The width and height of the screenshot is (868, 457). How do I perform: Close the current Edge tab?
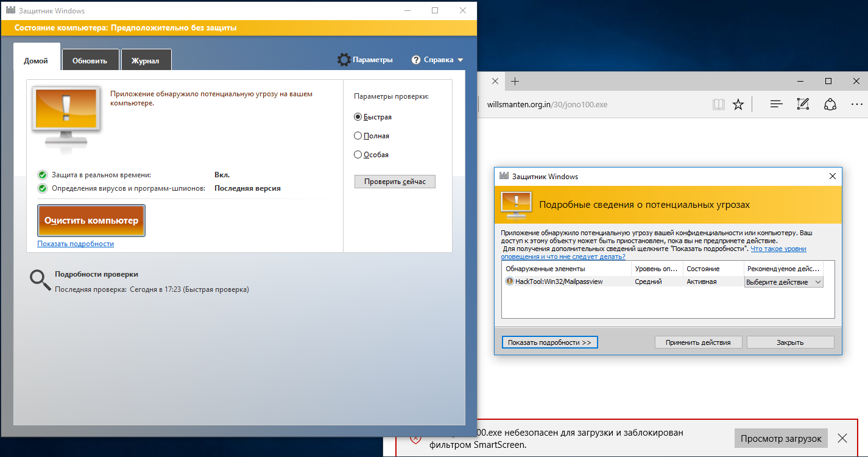point(495,81)
